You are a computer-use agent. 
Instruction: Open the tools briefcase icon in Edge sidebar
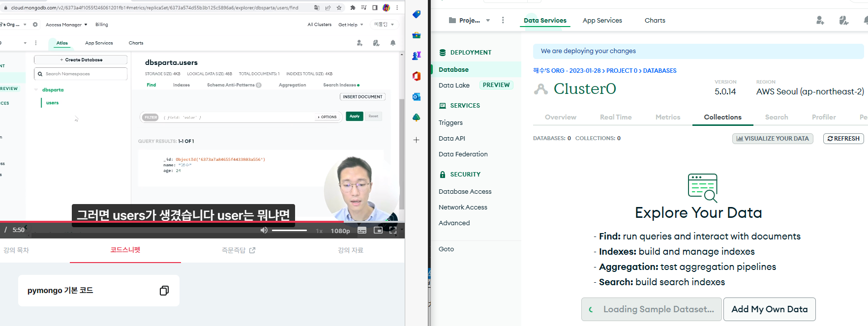click(417, 35)
